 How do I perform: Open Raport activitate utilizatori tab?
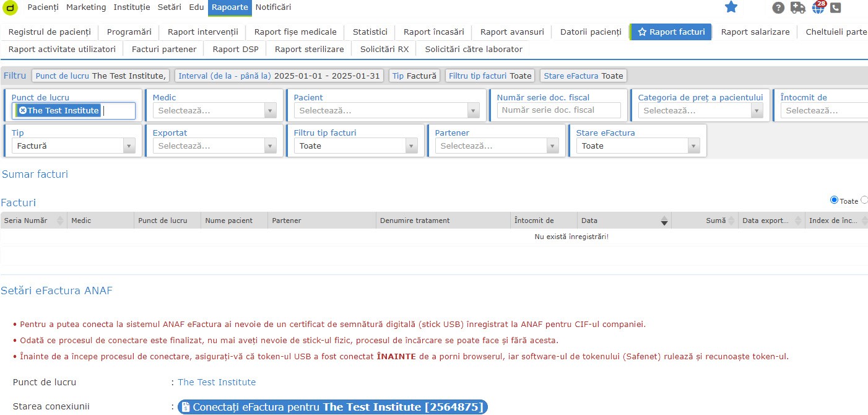click(x=62, y=49)
